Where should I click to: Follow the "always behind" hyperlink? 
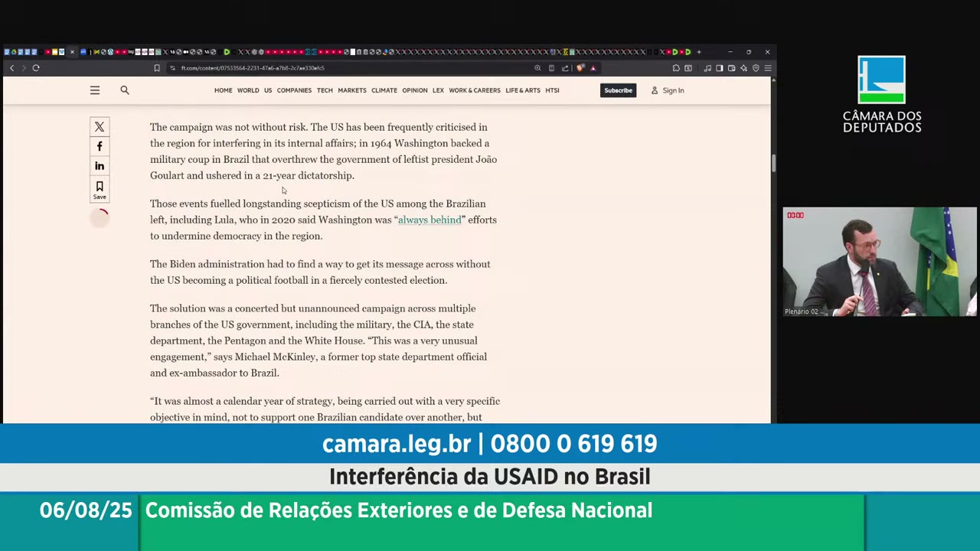(x=430, y=220)
